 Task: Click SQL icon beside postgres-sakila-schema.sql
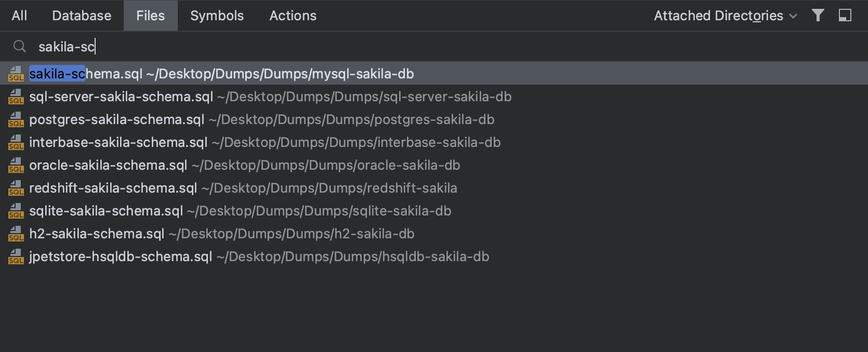(16, 119)
